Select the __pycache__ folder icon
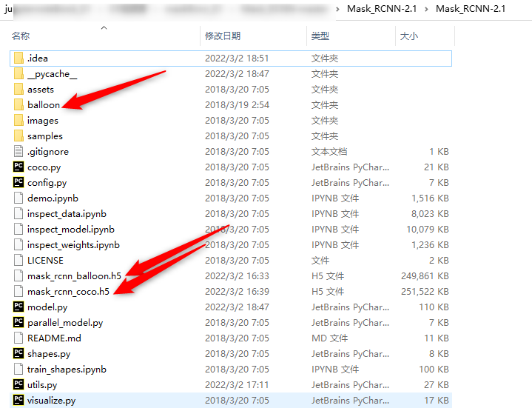Image resolution: width=532 pixels, height=411 pixels. pos(18,74)
